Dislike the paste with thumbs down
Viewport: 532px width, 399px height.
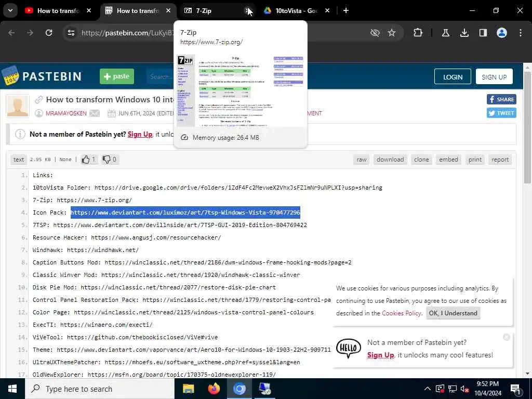110,159
